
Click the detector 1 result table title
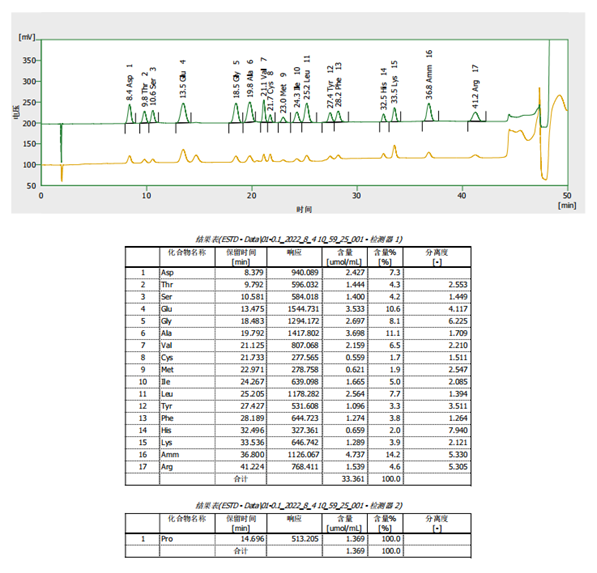[298, 239]
